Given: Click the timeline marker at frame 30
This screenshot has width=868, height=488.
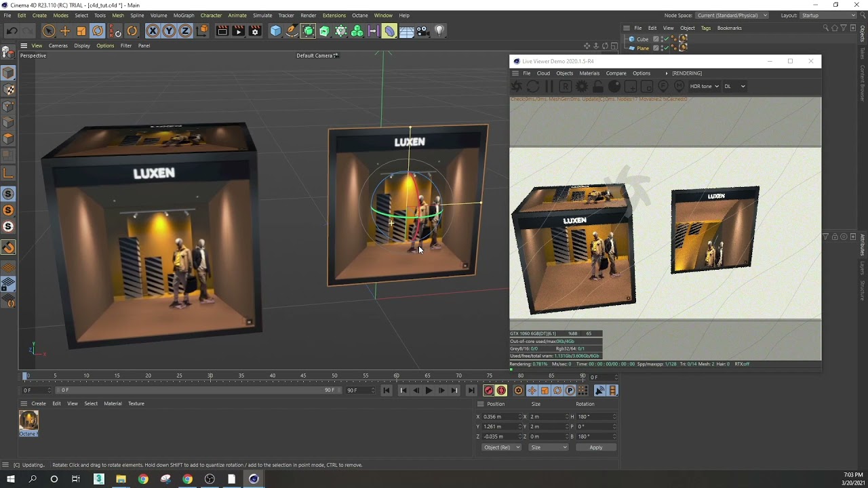Looking at the screenshot, I should (x=210, y=375).
